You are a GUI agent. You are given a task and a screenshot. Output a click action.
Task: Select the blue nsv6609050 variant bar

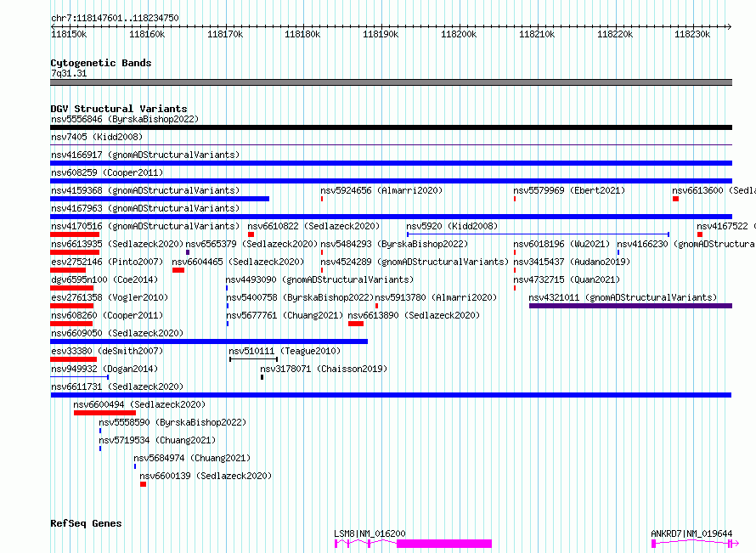[x=209, y=341]
